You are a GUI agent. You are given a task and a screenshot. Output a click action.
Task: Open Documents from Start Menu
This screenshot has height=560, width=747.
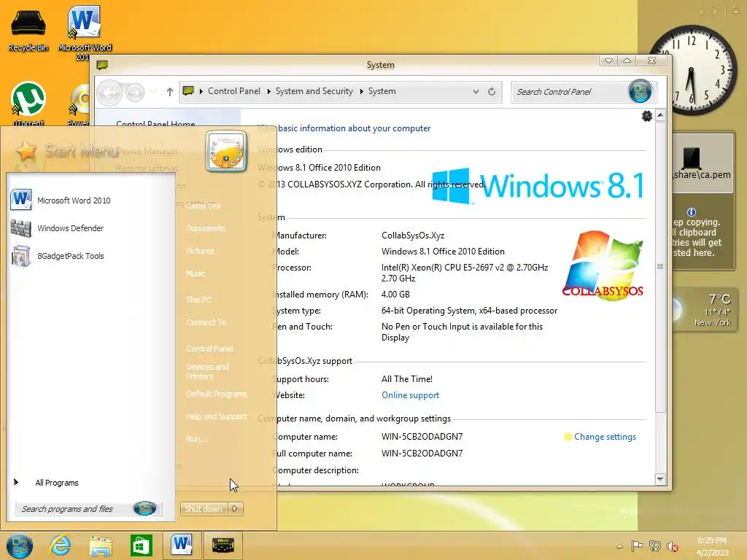point(205,228)
